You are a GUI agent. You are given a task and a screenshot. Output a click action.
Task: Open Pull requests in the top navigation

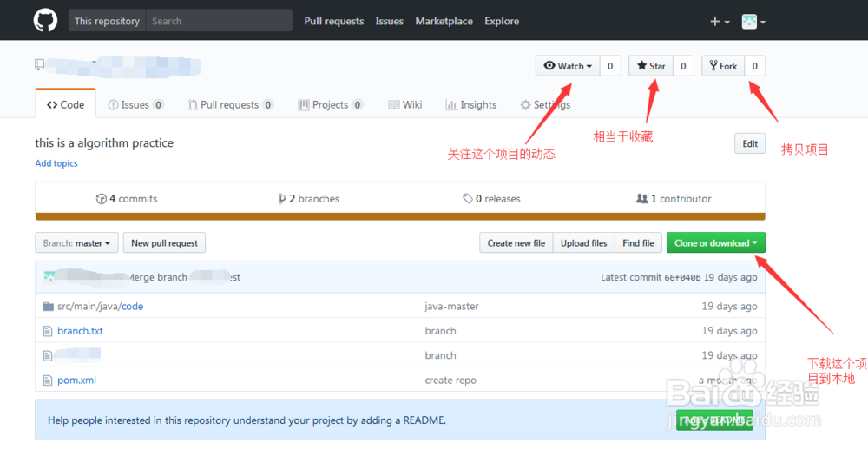coord(334,21)
